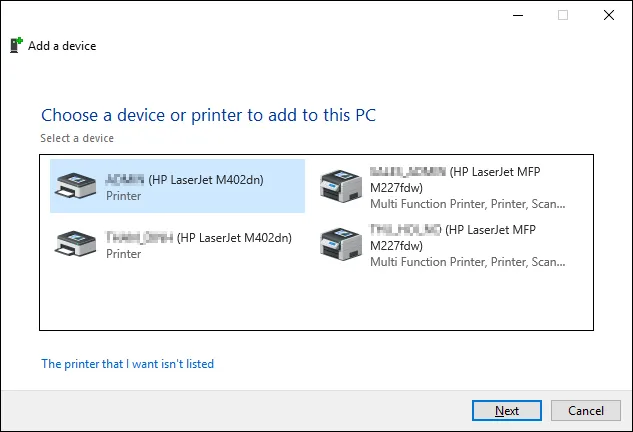Viewport: 633px width, 432px height.
Task: Click the lower LaserJet MFP M227fdw icon
Action: pos(340,244)
